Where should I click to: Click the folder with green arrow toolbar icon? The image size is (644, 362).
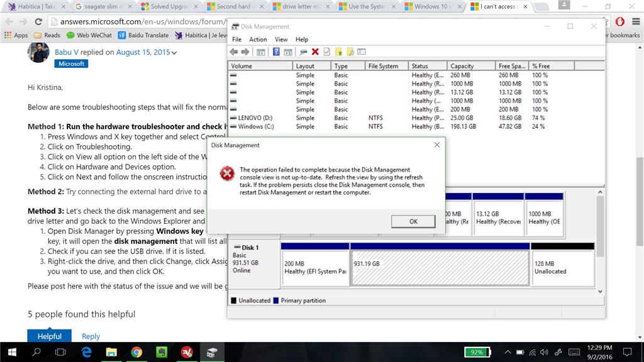tap(338, 52)
